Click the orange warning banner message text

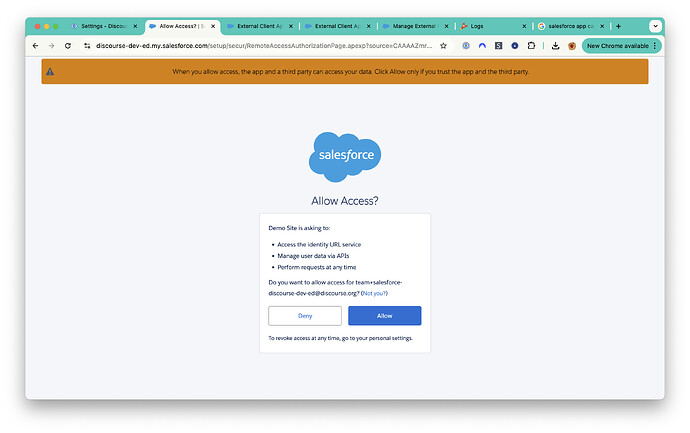(351, 71)
